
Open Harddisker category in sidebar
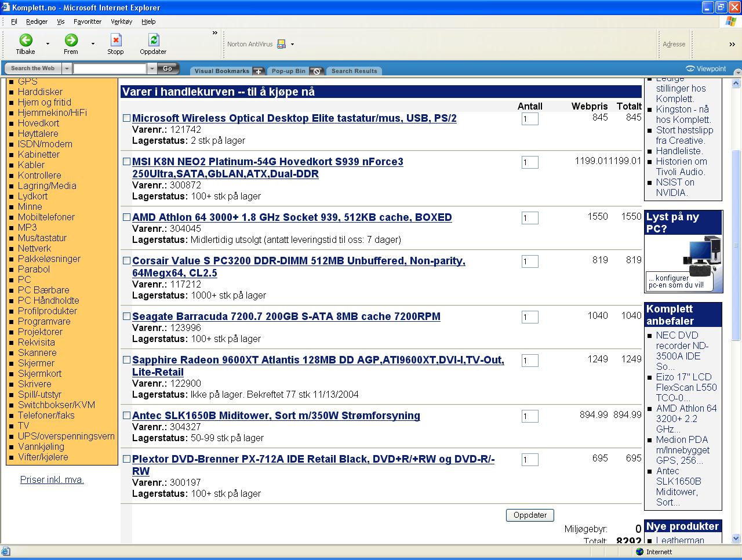(x=40, y=92)
